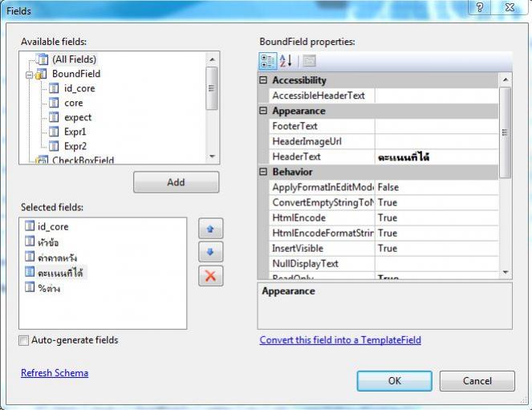Select Expr2 in Available fields
Image resolution: width=532 pixels, height=410 pixels.
coord(75,146)
